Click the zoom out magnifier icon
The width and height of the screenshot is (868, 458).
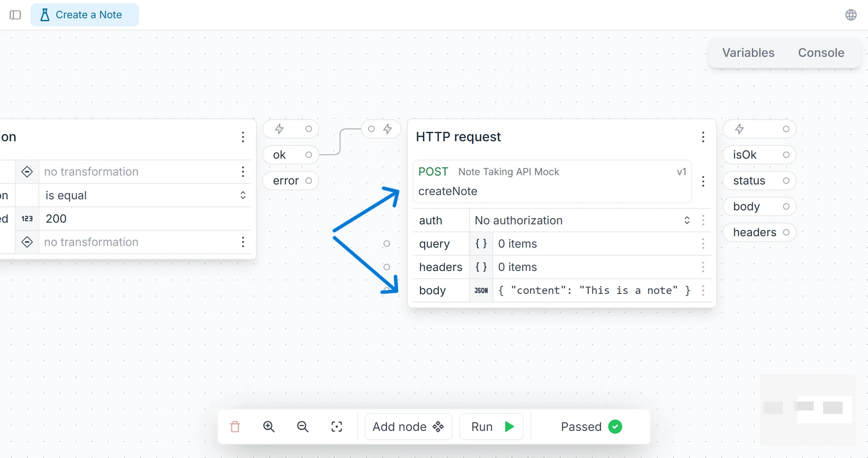(x=303, y=426)
